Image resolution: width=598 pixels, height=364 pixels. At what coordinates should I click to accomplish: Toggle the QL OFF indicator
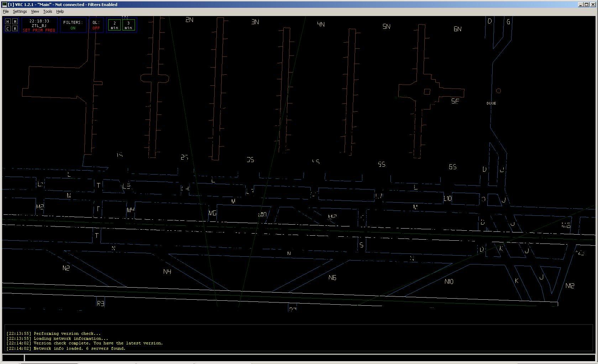click(x=96, y=25)
